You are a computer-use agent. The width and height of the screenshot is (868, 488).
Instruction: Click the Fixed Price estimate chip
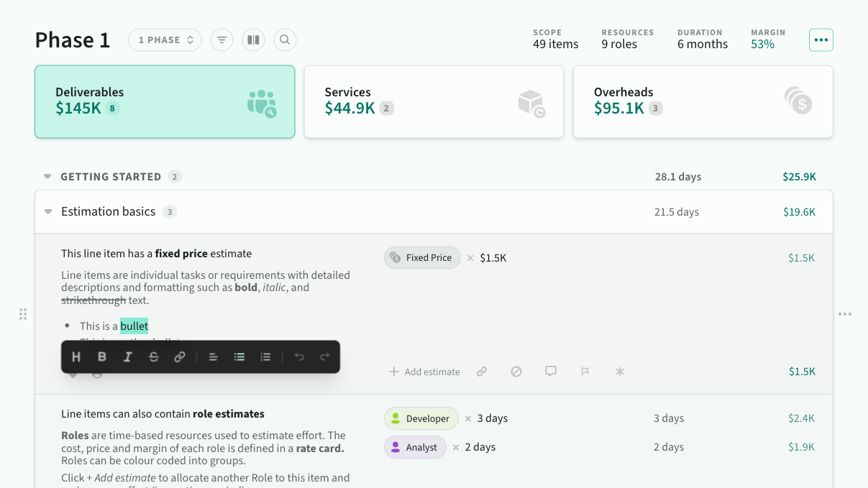pyautogui.click(x=422, y=258)
